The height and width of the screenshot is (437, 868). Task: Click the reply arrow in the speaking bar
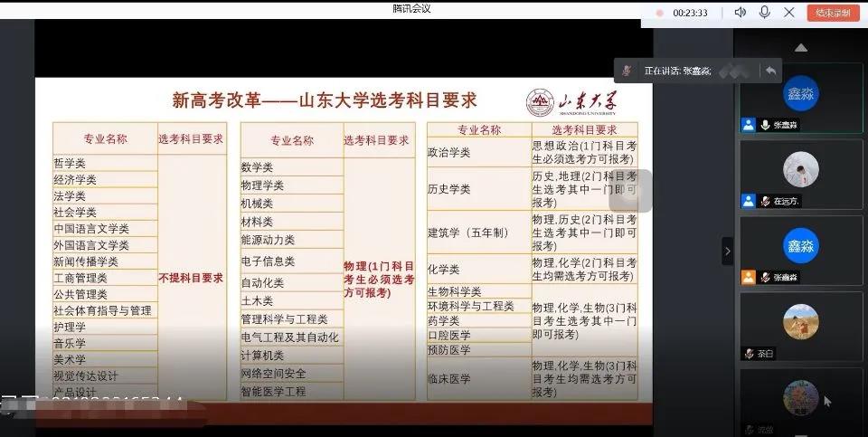coord(770,71)
